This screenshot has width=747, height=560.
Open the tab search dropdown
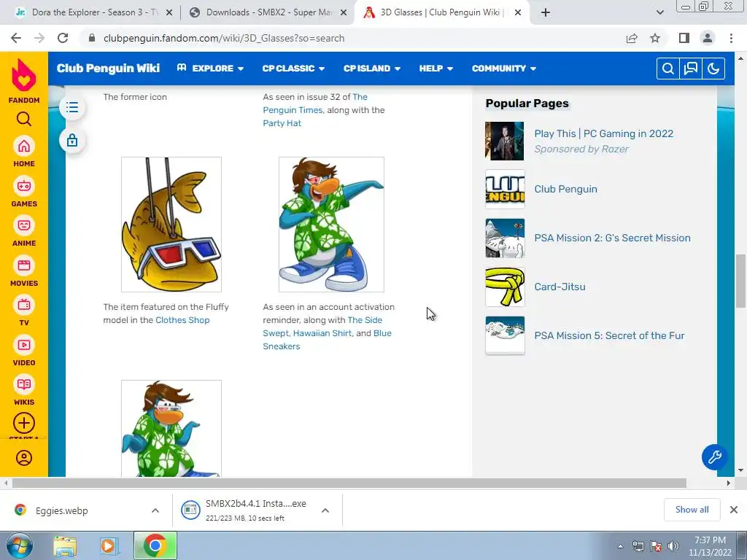[x=659, y=12]
